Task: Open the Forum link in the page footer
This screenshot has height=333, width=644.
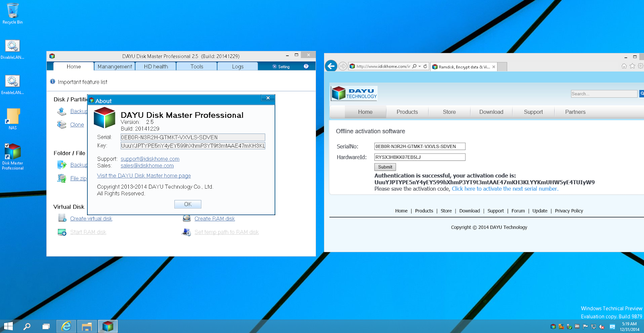Action: point(518,211)
